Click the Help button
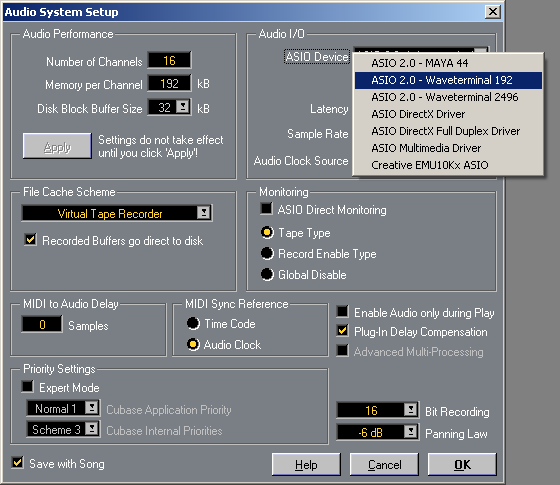 coord(306,464)
